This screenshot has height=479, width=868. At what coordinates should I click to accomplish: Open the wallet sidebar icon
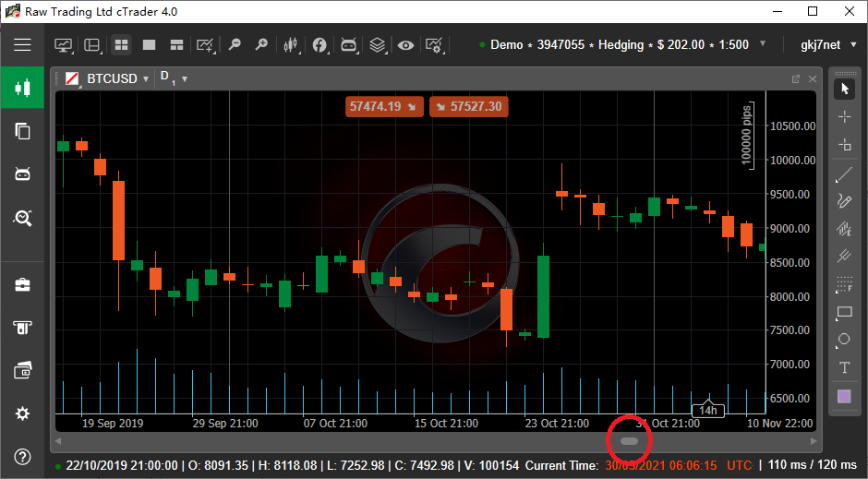click(22, 371)
